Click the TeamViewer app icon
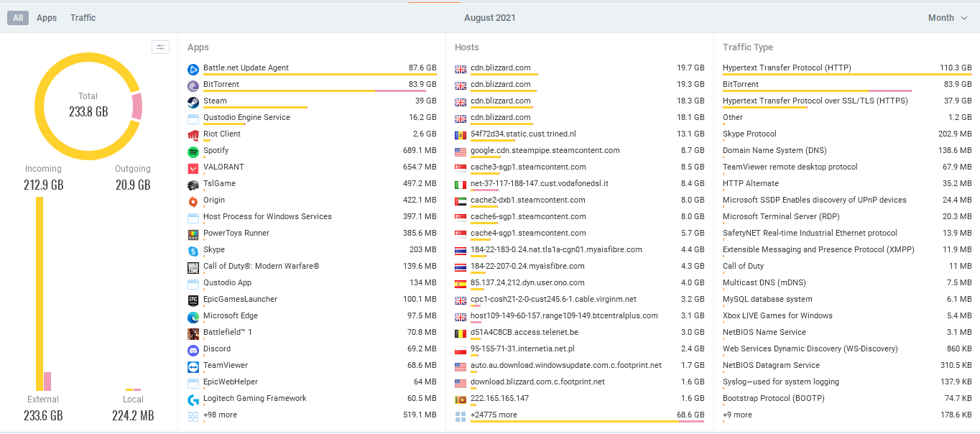Screen dimensions: 980x434 click(x=193, y=366)
